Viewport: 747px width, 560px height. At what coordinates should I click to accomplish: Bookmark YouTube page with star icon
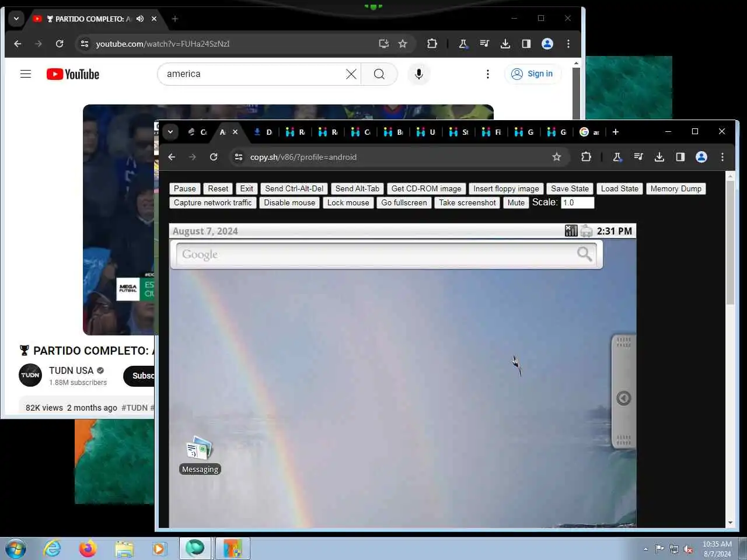point(403,44)
